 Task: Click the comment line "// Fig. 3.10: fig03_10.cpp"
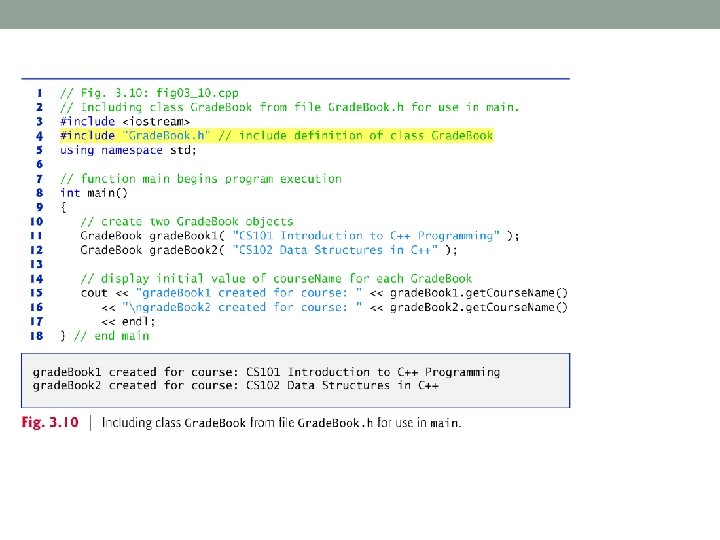149,93
